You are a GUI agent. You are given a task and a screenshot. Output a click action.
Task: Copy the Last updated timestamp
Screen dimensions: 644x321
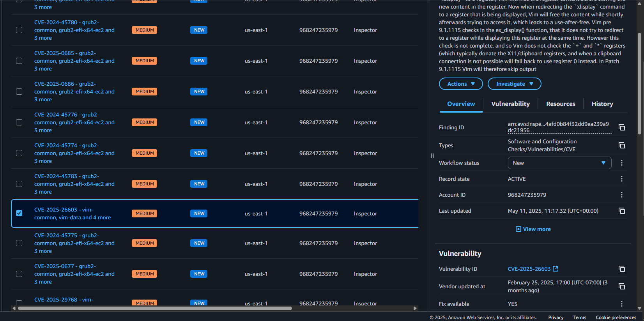[622, 211]
